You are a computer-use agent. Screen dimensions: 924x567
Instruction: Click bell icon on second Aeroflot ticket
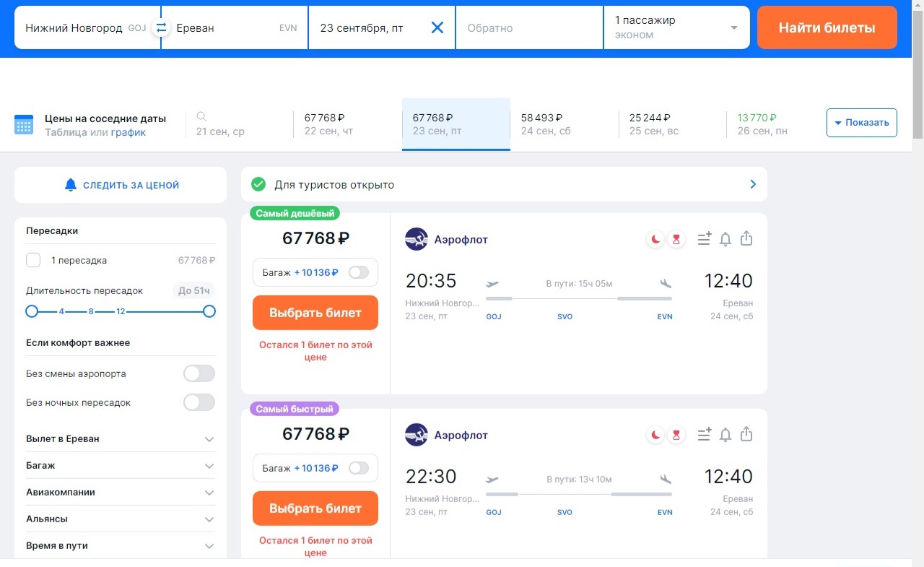[725, 435]
